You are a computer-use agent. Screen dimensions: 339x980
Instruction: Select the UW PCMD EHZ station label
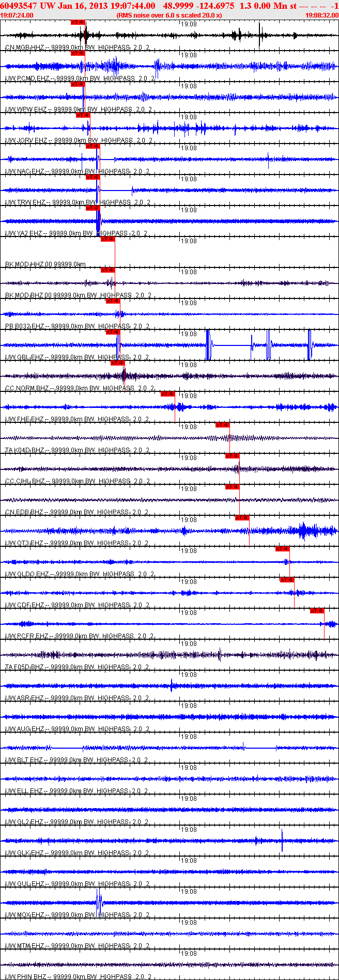79,78
